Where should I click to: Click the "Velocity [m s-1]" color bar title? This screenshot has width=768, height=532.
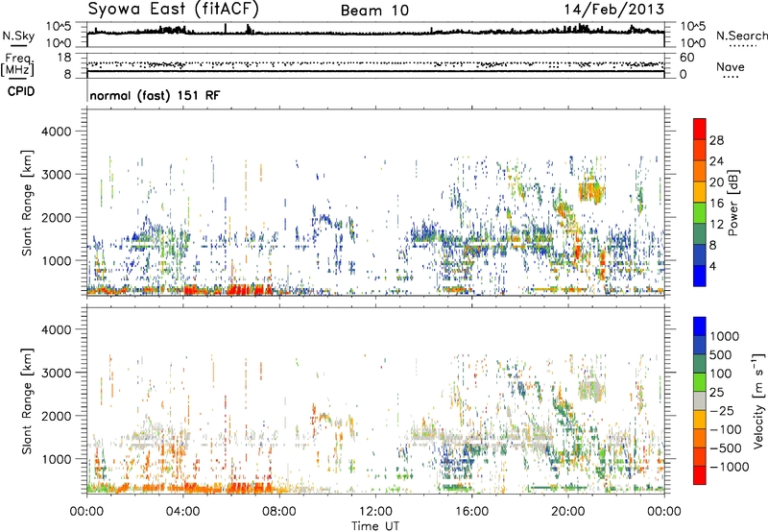[758, 400]
